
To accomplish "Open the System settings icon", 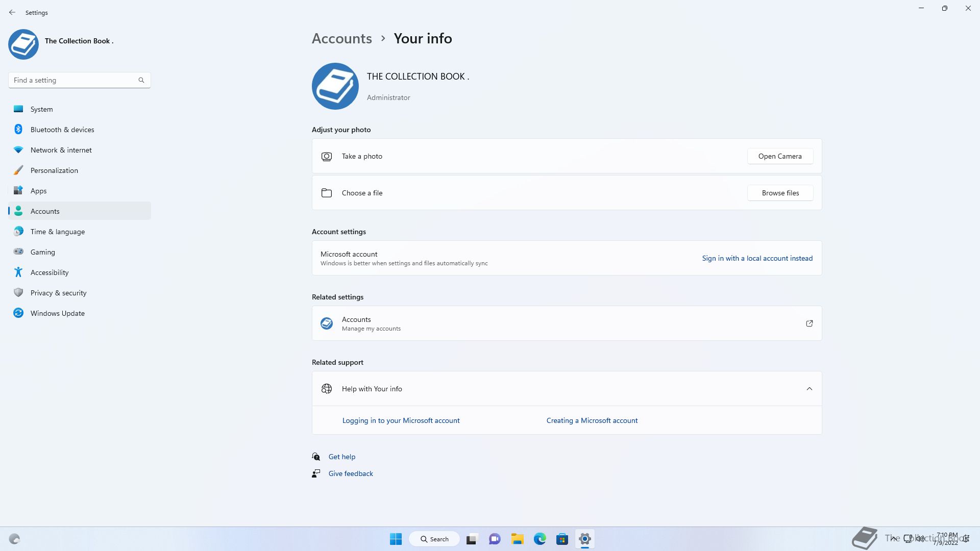I will pyautogui.click(x=18, y=109).
